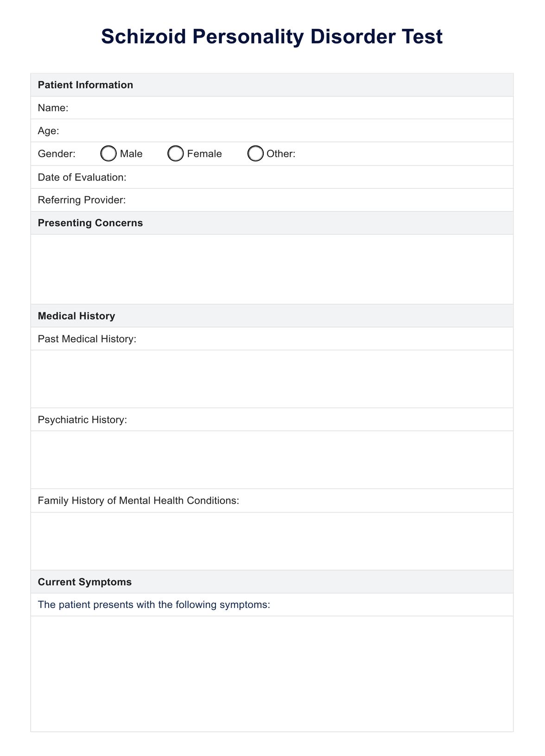Screen dimensions: 545x756
Task: Click the Name input field
Action: click(287, 108)
